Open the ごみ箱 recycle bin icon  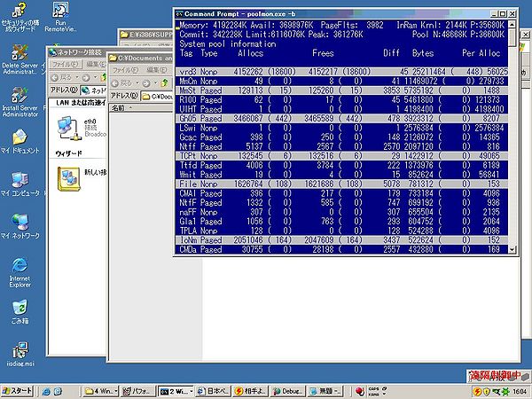point(20,312)
